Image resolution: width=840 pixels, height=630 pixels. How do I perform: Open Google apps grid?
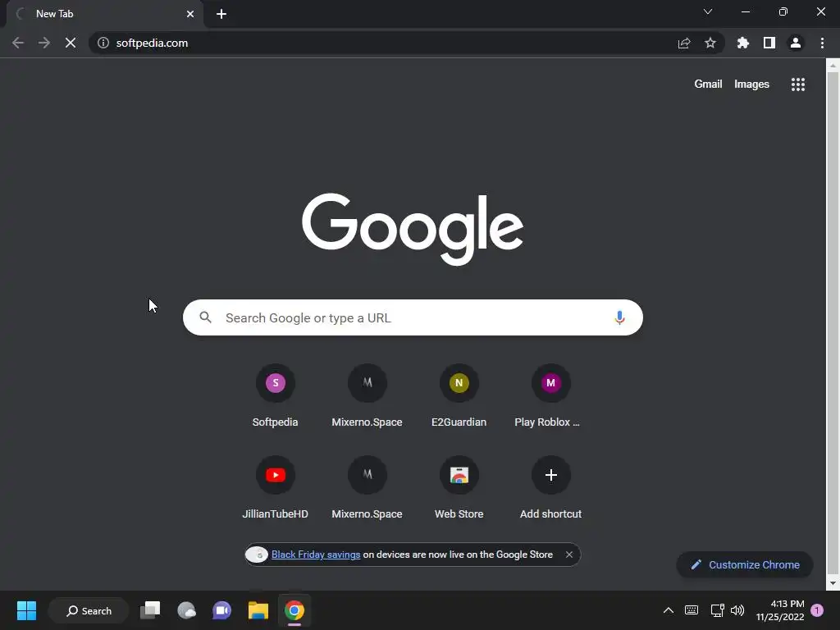click(x=798, y=84)
